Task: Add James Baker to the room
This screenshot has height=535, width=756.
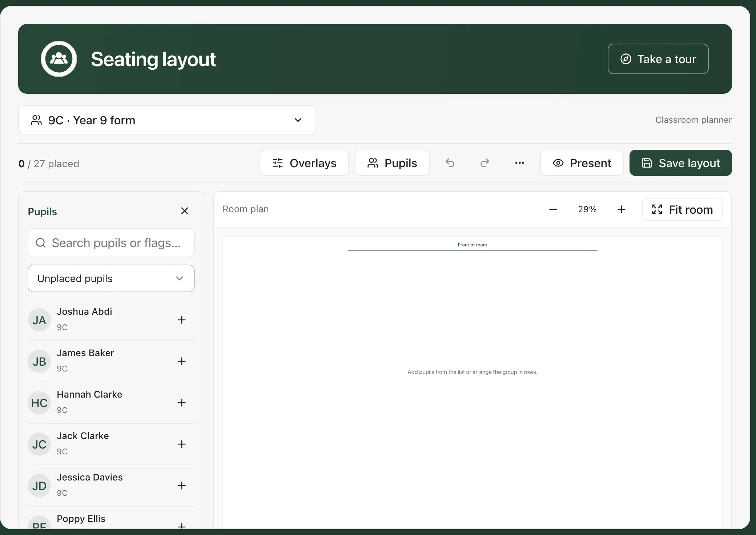Action: click(x=182, y=361)
